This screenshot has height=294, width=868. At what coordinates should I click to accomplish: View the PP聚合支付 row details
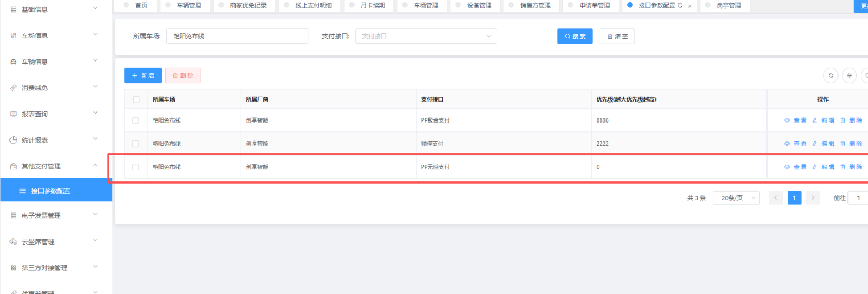pos(795,120)
